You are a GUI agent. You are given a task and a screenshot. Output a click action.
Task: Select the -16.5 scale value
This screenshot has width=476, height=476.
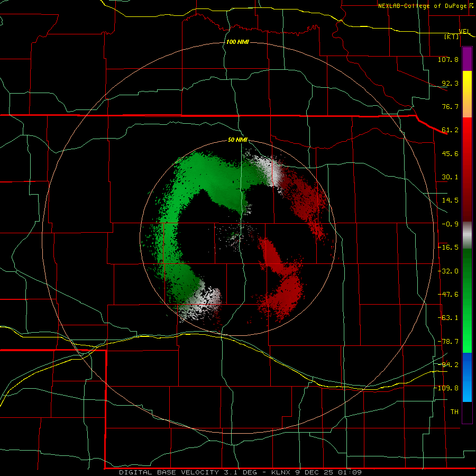click(448, 248)
